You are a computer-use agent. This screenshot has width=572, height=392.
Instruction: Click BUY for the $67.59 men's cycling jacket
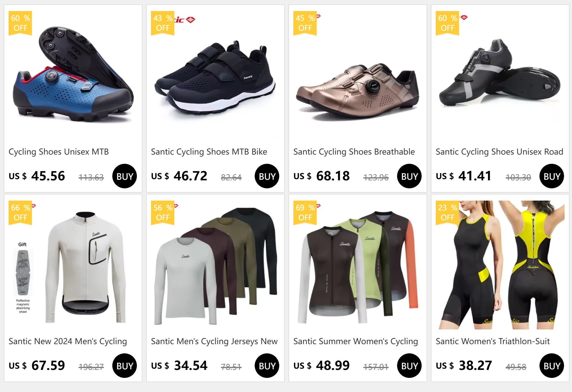125,366
